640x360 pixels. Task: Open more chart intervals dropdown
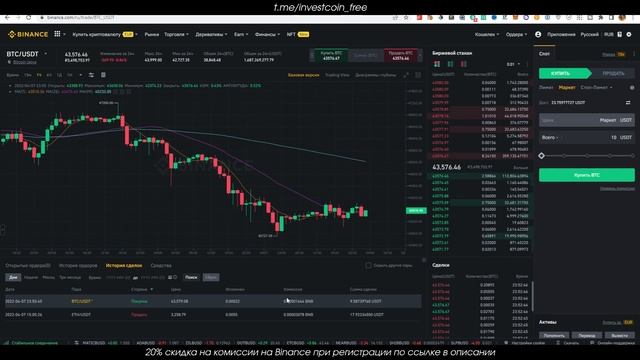coord(80,75)
